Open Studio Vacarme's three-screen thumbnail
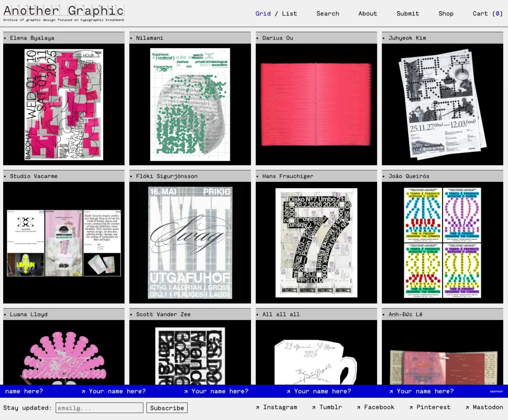The height and width of the screenshot is (420, 508). click(x=64, y=243)
